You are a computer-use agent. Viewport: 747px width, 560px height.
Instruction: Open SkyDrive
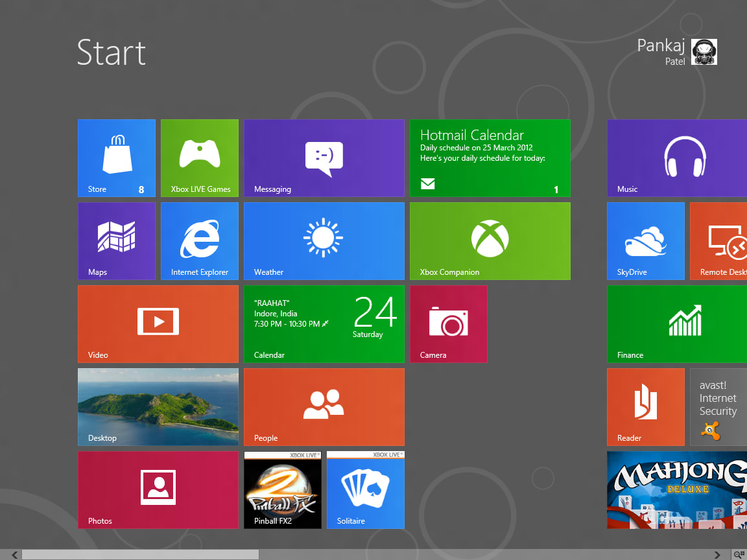coord(645,240)
